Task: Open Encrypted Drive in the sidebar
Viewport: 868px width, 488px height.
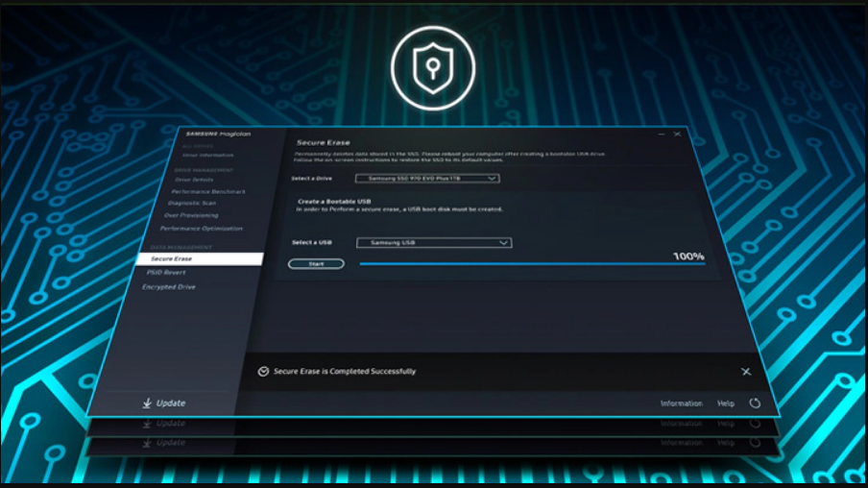Action: pyautogui.click(x=169, y=287)
